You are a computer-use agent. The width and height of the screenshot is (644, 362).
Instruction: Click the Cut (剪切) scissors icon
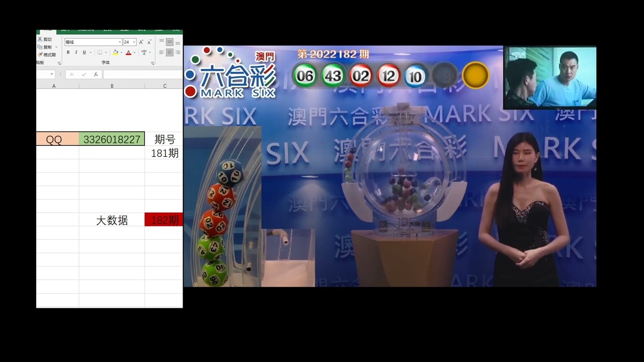(40, 39)
